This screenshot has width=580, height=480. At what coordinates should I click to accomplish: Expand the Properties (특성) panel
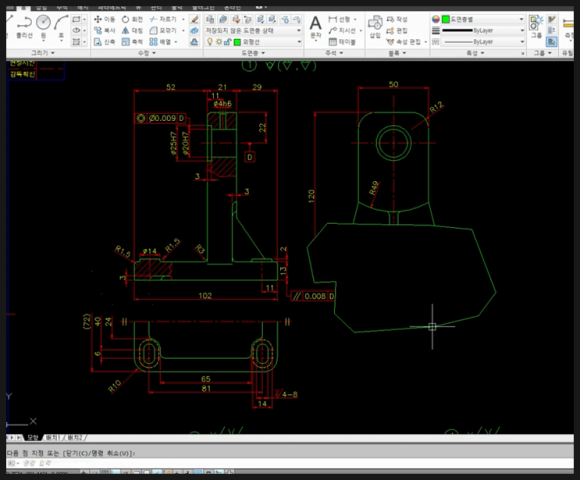[476, 53]
